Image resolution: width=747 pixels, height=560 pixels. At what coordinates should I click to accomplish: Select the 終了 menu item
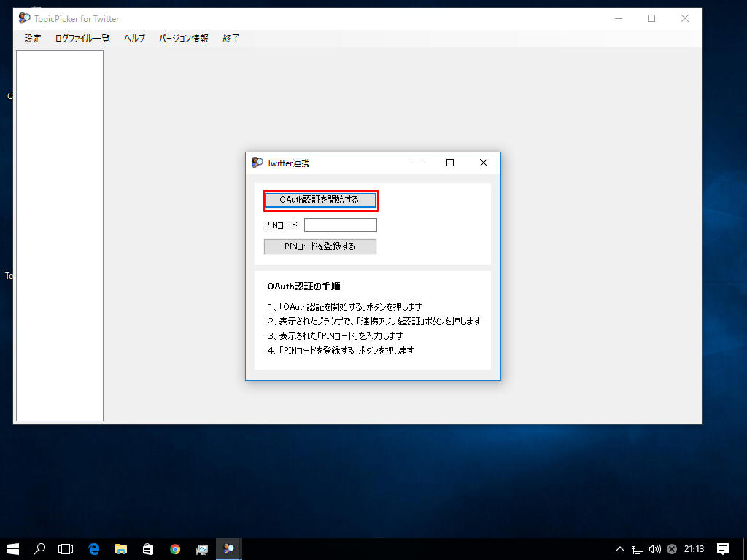pos(231,39)
